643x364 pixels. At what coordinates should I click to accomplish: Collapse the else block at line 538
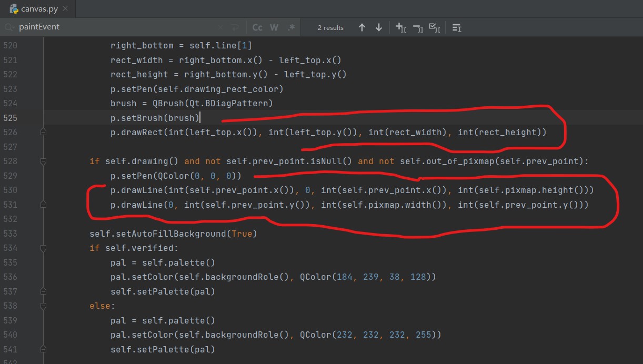point(43,306)
